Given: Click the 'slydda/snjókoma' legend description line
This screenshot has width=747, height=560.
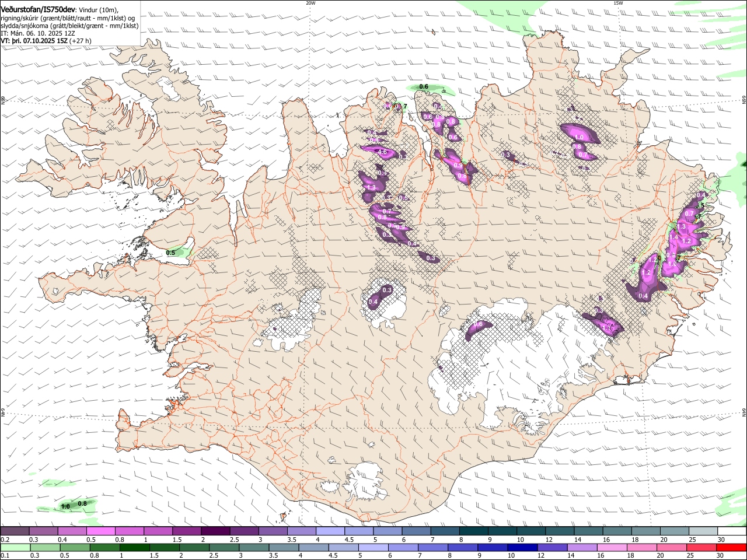Looking at the screenshot, I should pos(69,26).
